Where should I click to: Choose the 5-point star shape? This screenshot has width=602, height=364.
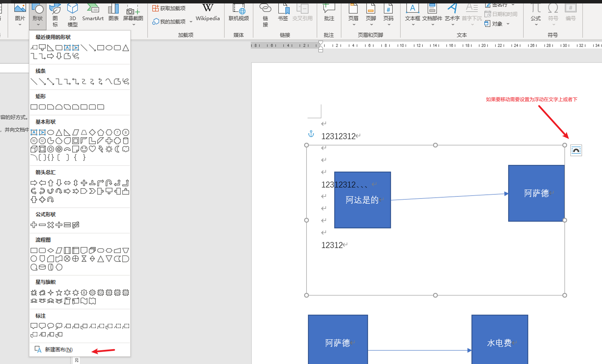coord(59,292)
